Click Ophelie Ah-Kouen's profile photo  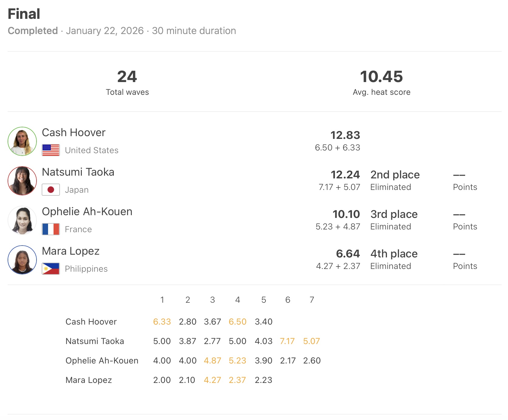[x=22, y=220]
